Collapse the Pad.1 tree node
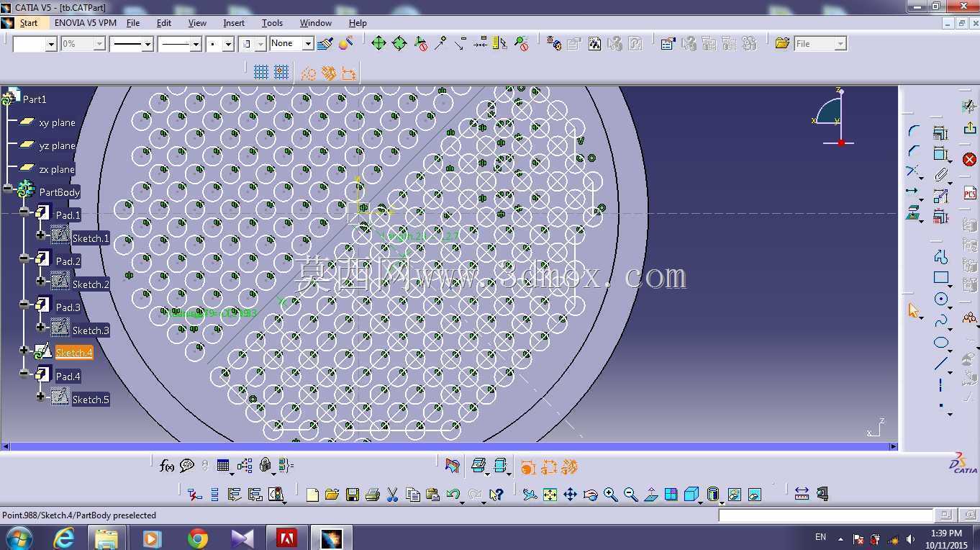 (24, 212)
